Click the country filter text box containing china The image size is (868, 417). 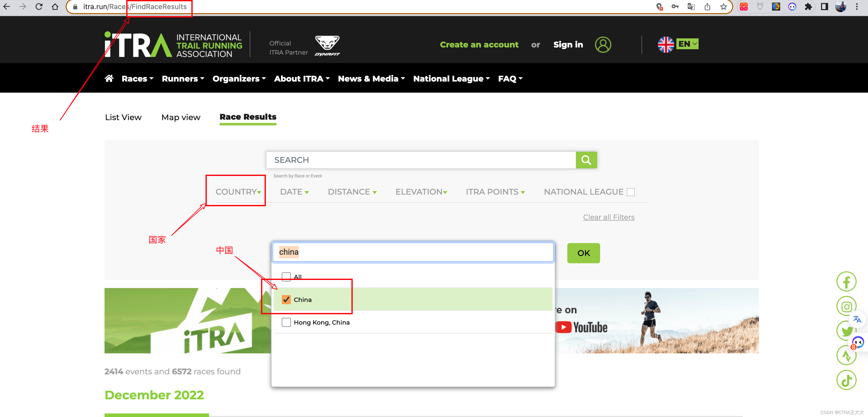(413, 252)
